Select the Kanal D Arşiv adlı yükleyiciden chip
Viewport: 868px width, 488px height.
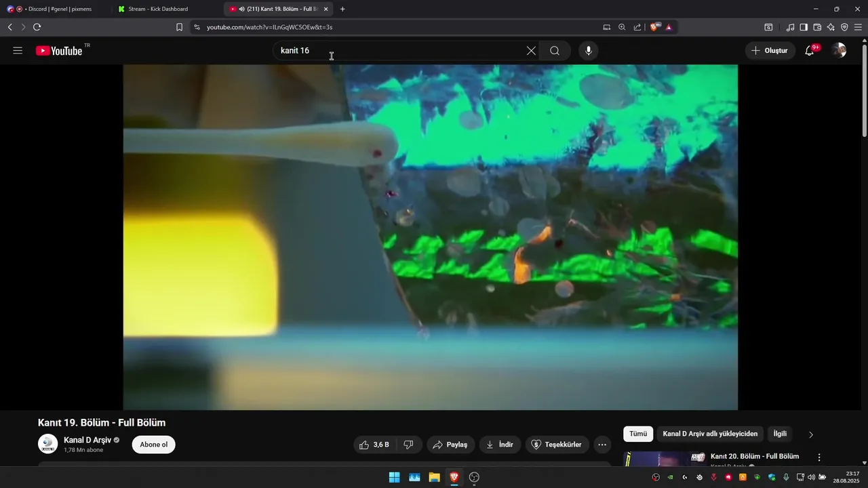coord(710,434)
